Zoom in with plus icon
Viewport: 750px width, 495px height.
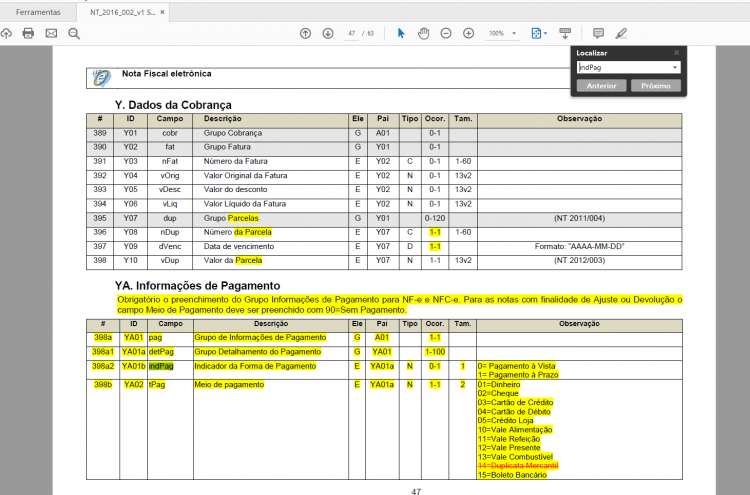coord(468,33)
